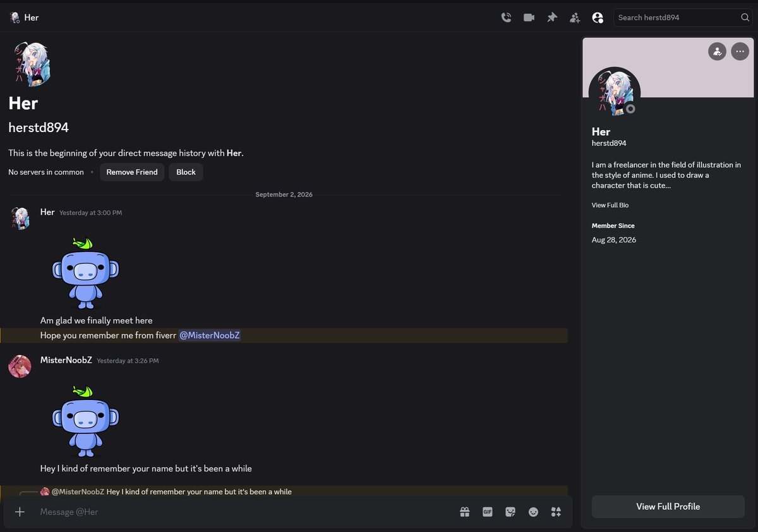The height and width of the screenshot is (532, 758).
Task: Click the "September 2, 2026" date divider label
Action: pos(284,195)
